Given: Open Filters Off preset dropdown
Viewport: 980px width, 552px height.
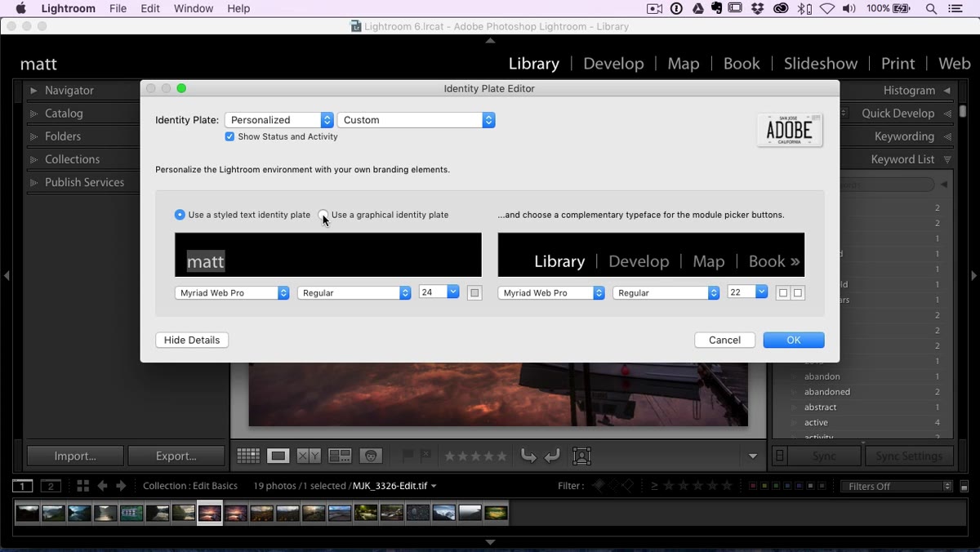Looking at the screenshot, I should [x=898, y=487].
